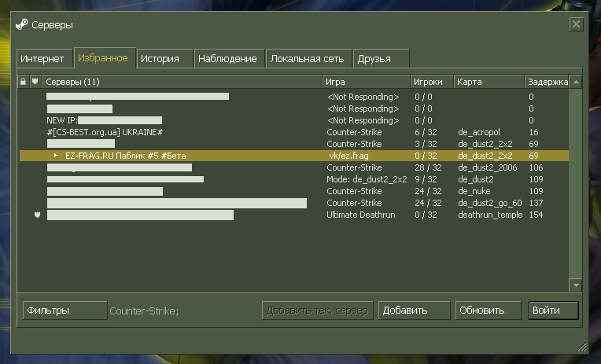Viewport: 601px width, 364px height.
Task: Click Добавить тек. сервер button
Action: click(x=317, y=311)
